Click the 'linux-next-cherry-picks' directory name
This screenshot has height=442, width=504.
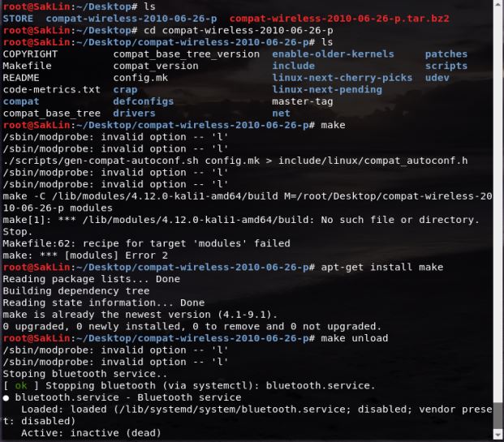click(342, 78)
